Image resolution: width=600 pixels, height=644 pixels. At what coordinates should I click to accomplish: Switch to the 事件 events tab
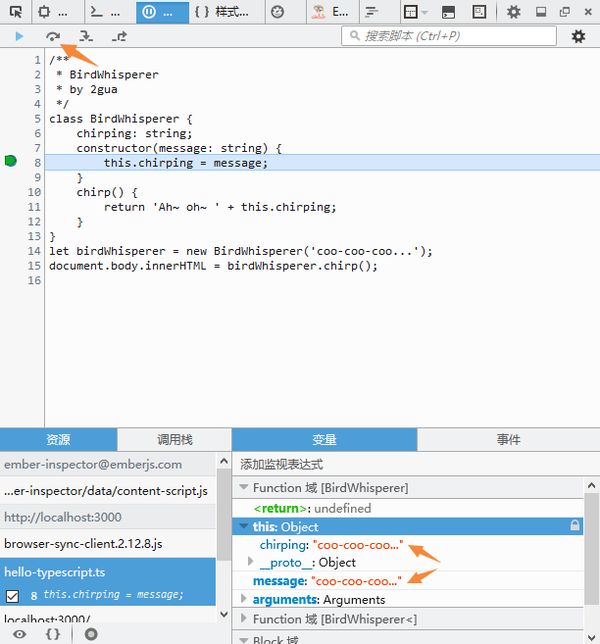click(x=508, y=439)
